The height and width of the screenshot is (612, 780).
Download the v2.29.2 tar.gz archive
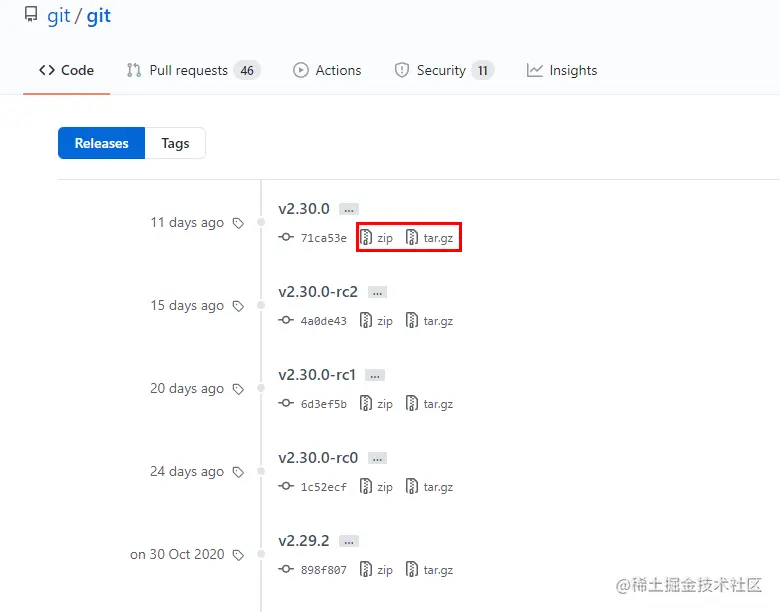[x=429, y=570]
